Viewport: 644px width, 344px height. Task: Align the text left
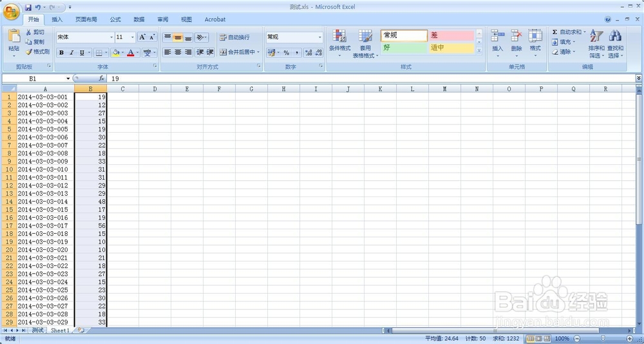coord(167,52)
